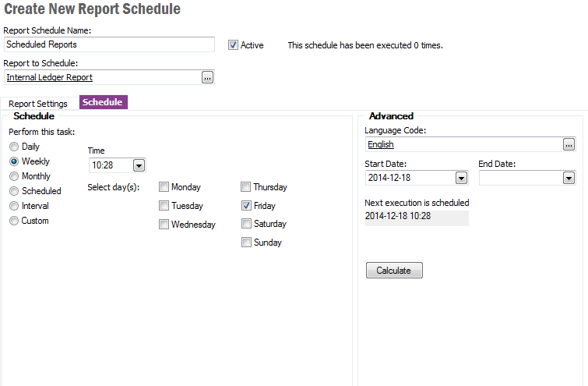The width and height of the screenshot is (588, 386).
Task: Uncheck the Friday checkbox
Action: 246,206
